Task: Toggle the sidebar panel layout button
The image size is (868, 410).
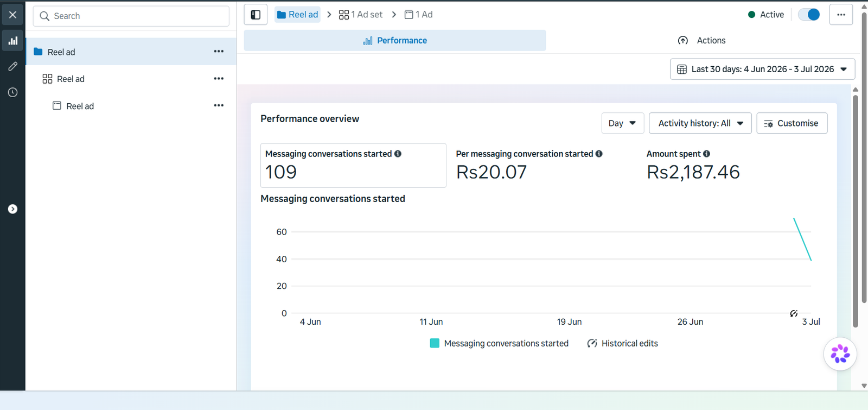Action: click(x=256, y=15)
